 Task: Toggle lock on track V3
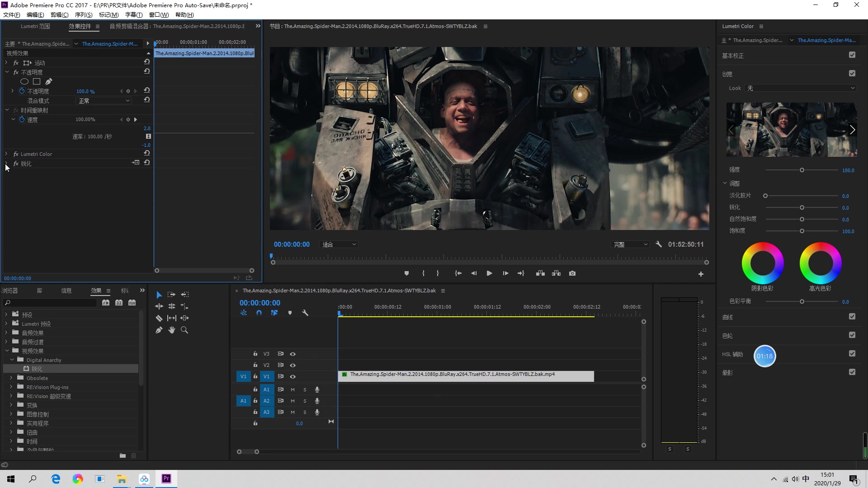tap(255, 354)
